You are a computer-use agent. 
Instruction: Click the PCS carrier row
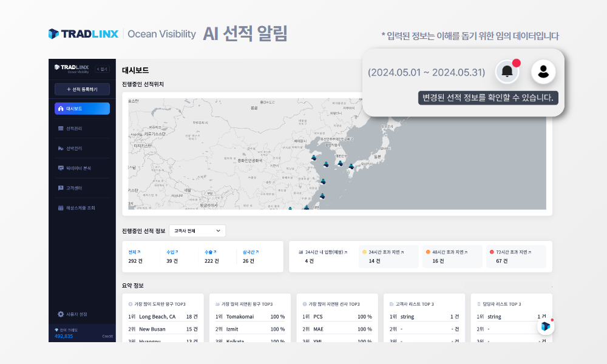[x=337, y=317]
